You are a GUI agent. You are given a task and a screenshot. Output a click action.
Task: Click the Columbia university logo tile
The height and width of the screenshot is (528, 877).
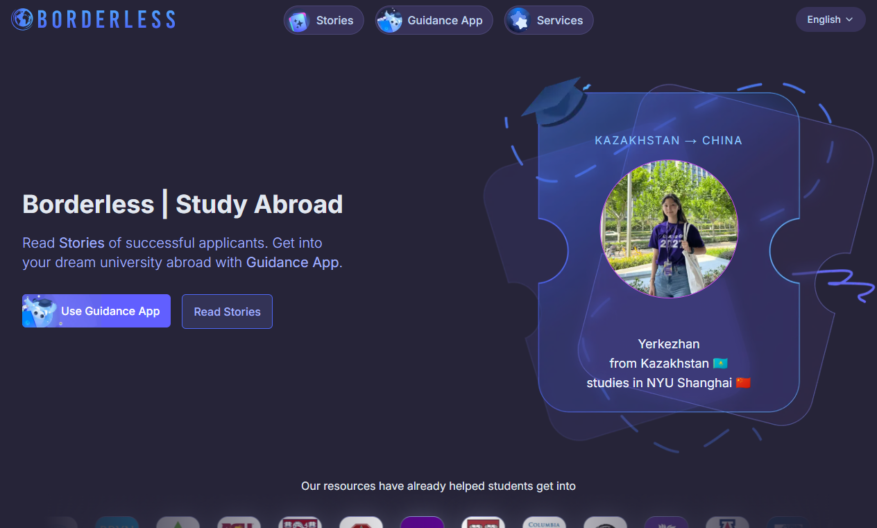pos(544,522)
